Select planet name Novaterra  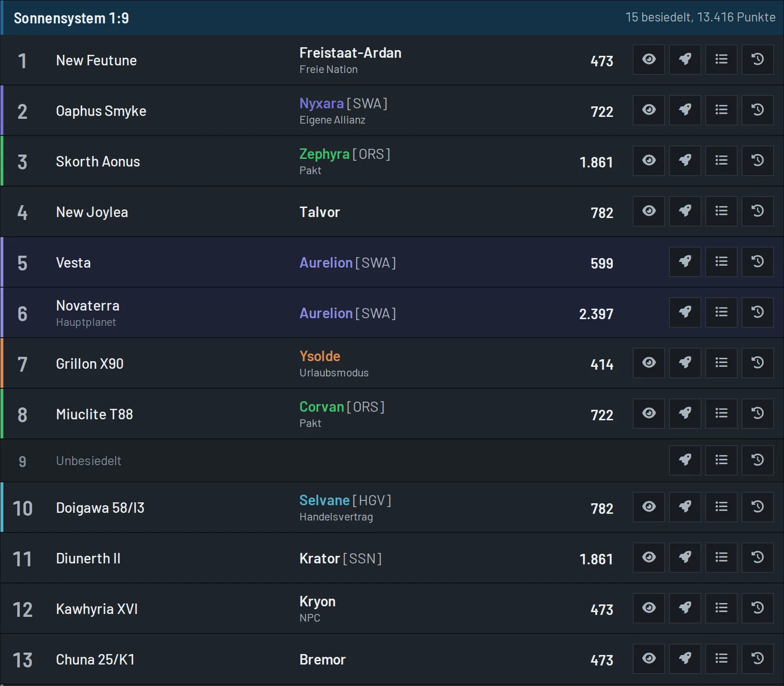coord(88,306)
